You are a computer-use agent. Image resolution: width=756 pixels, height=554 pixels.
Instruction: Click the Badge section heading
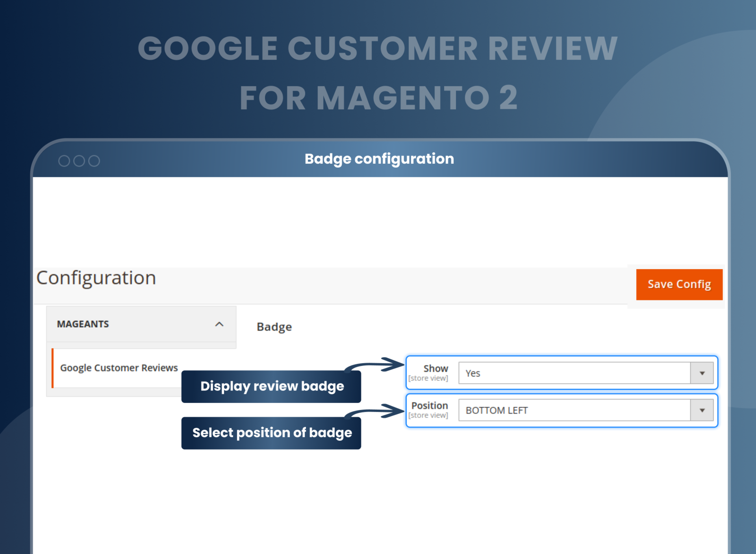(274, 327)
